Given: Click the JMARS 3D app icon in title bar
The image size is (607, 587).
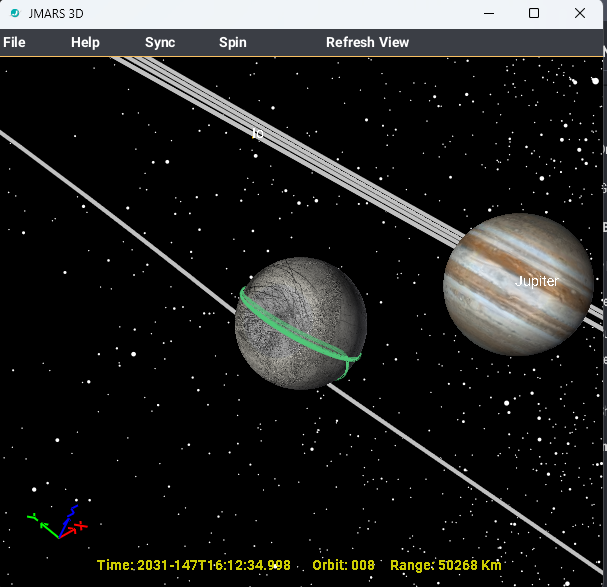Looking at the screenshot, I should 15,13.
